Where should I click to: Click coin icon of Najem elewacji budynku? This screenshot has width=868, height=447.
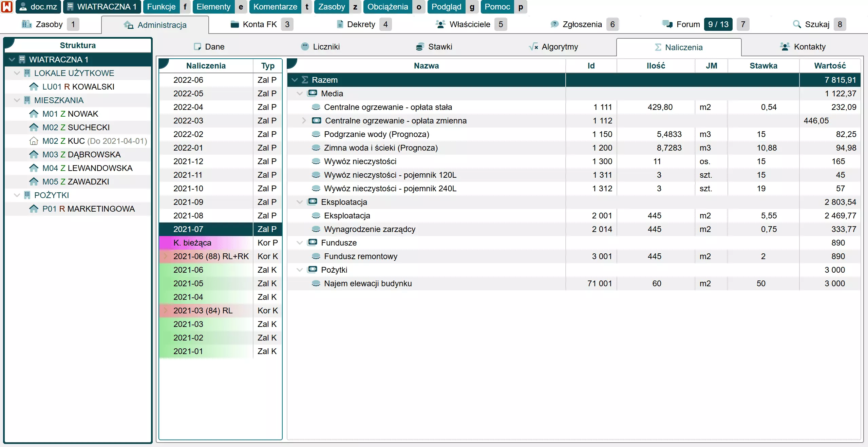tap(316, 284)
